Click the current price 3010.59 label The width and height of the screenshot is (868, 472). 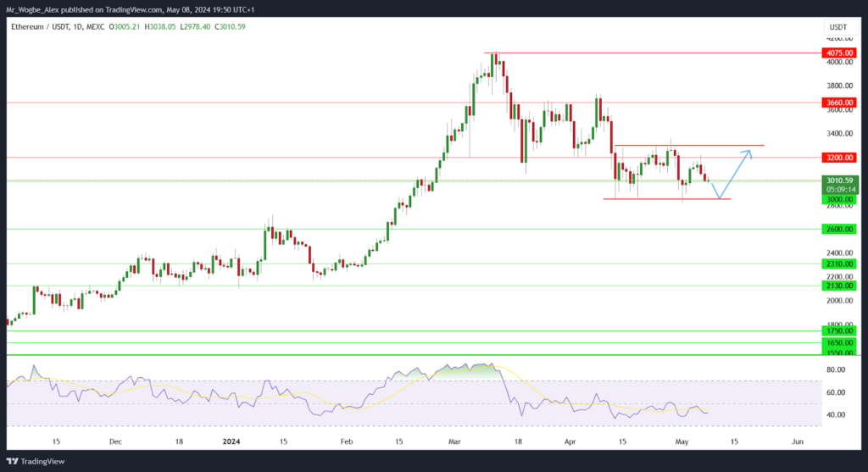[x=839, y=180]
